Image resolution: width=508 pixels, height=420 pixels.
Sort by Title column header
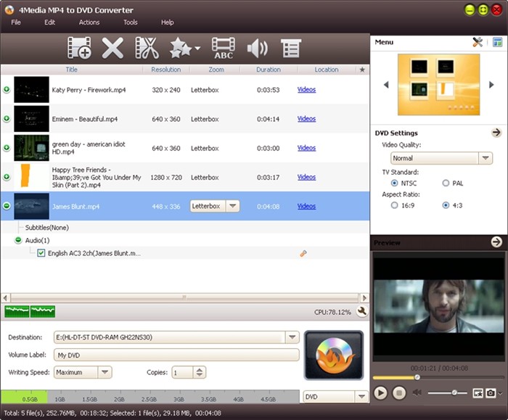coord(72,70)
